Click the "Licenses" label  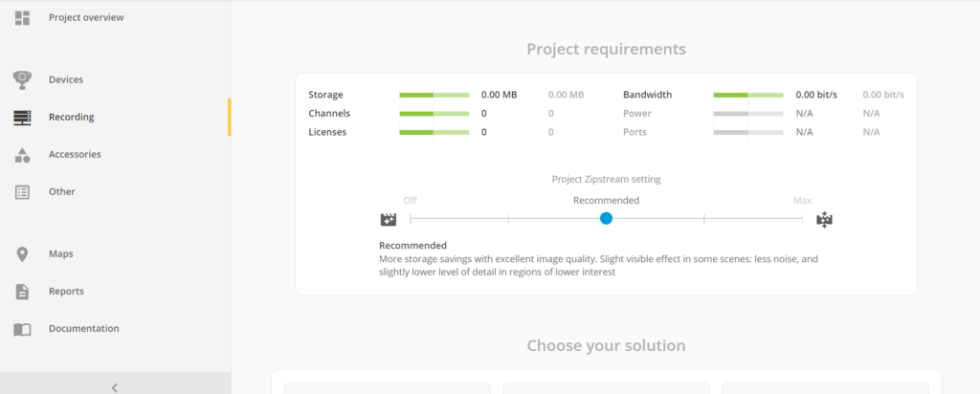tap(327, 132)
